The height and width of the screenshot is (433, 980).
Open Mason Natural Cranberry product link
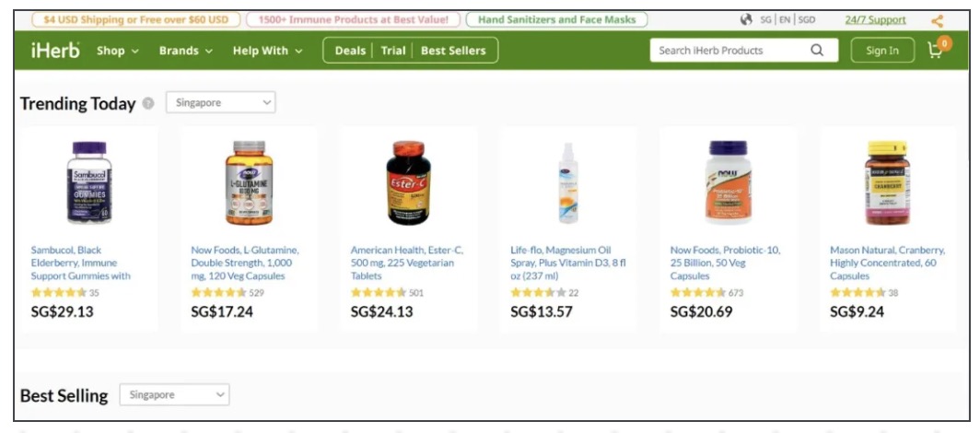point(887,263)
